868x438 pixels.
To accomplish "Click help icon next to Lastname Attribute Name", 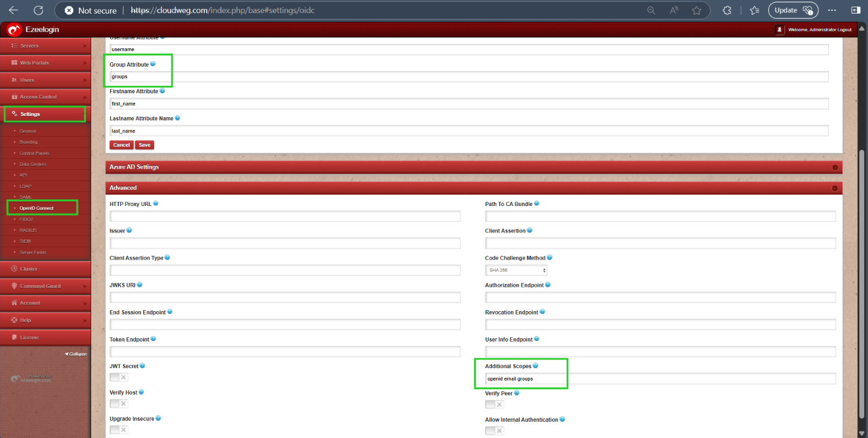I will [177, 118].
